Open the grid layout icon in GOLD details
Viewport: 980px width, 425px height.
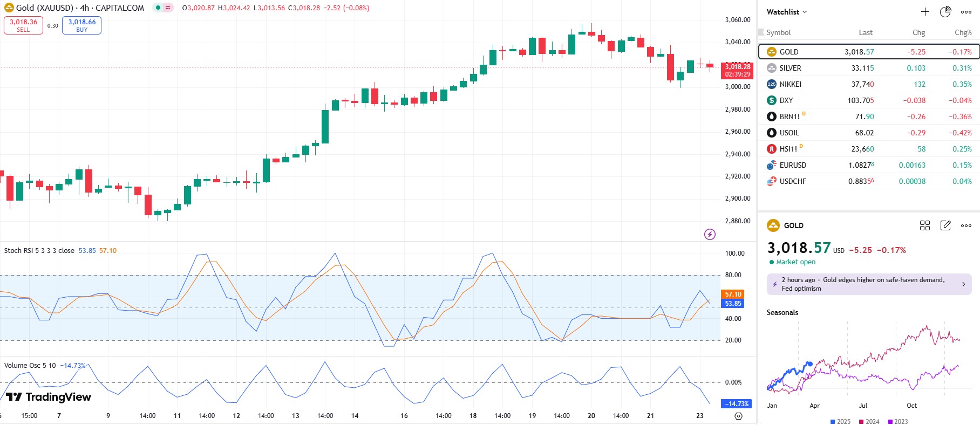tap(925, 225)
